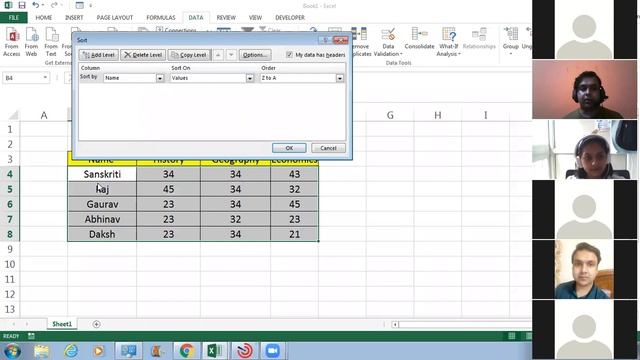
Task: Expand the Sort On Values dropdown
Action: point(250,78)
